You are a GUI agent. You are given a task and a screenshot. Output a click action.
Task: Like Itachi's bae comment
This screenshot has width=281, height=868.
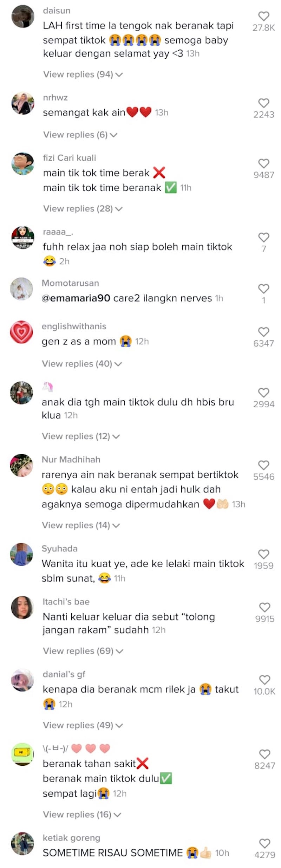pyautogui.click(x=264, y=607)
